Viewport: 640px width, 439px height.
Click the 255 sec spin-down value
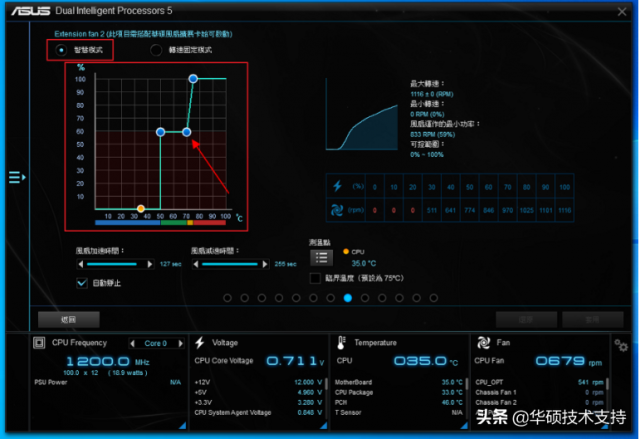click(285, 264)
